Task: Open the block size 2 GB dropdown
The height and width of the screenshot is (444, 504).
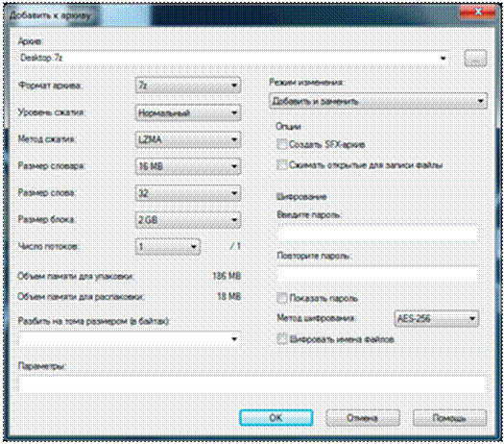Action: pyautogui.click(x=188, y=220)
